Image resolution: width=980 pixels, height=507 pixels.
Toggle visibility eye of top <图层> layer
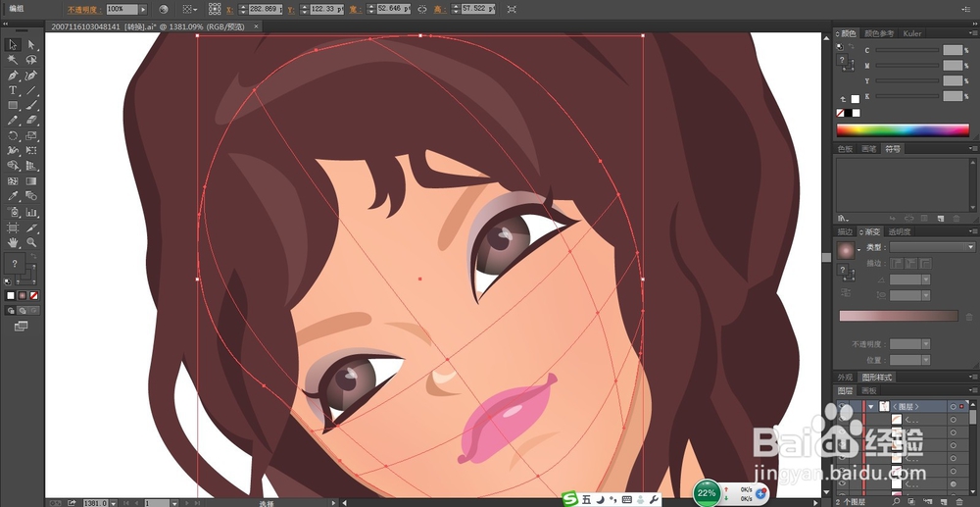pyautogui.click(x=843, y=406)
